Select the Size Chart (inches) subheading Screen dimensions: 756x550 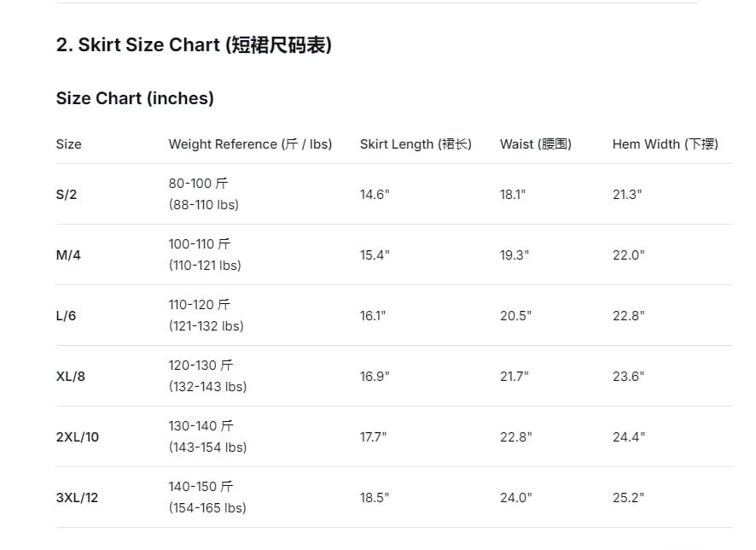(x=135, y=98)
